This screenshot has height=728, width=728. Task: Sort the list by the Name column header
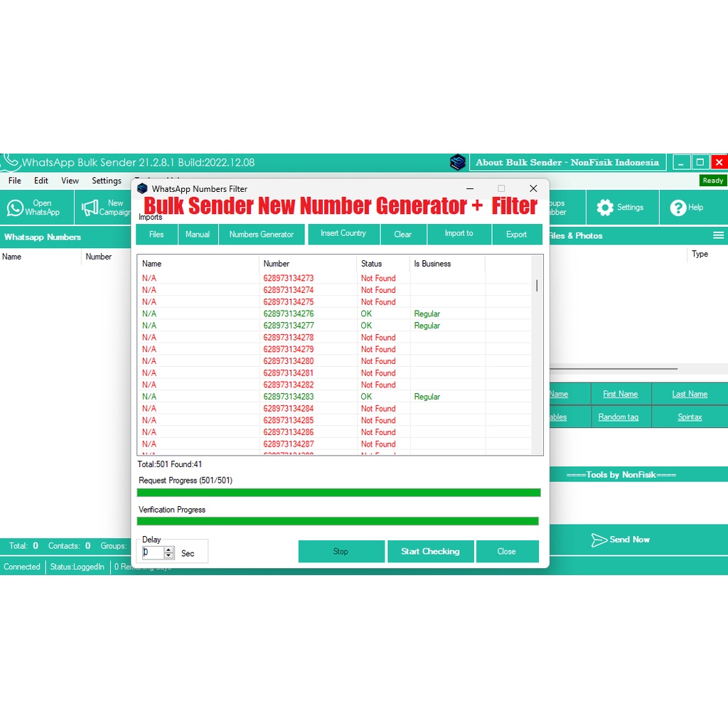[x=198, y=264]
